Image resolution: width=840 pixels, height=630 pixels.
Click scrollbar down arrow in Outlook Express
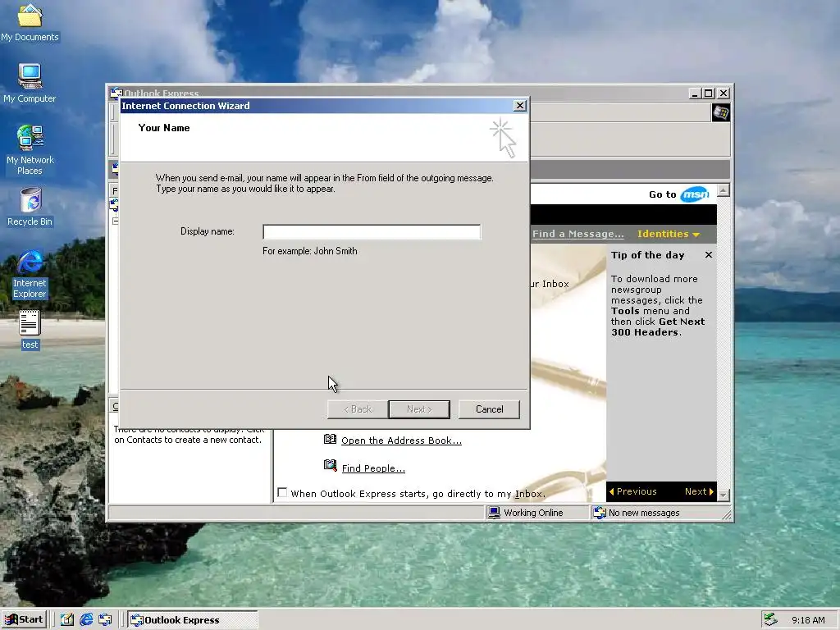click(724, 495)
